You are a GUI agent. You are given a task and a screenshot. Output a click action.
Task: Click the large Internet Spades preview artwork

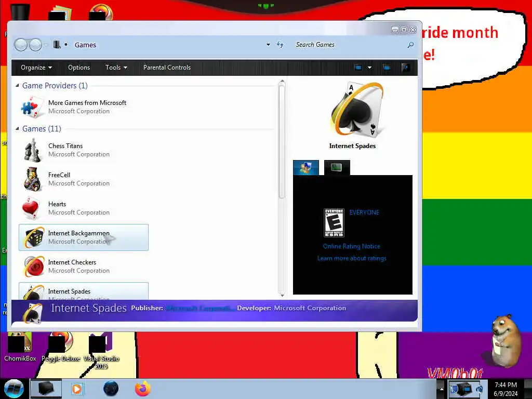pos(356,109)
